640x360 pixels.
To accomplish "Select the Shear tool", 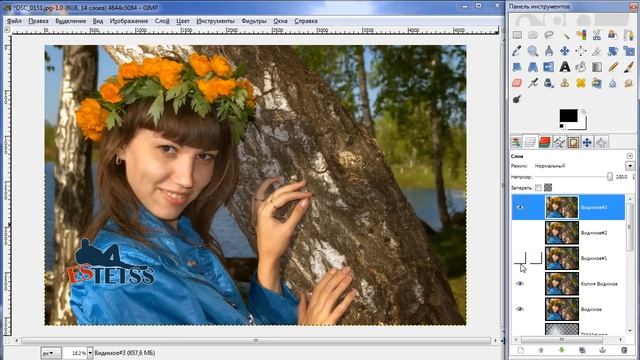I will coord(517,67).
